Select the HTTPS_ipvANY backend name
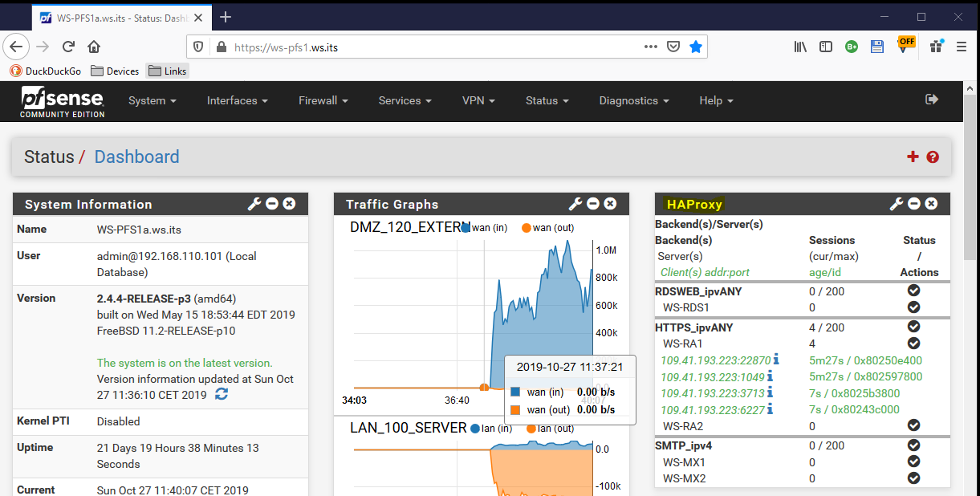 pos(693,327)
